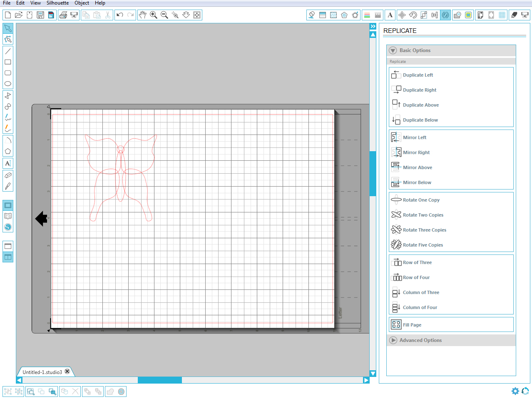Open the View menu
Screen dimensions: 532x399
[35, 3]
